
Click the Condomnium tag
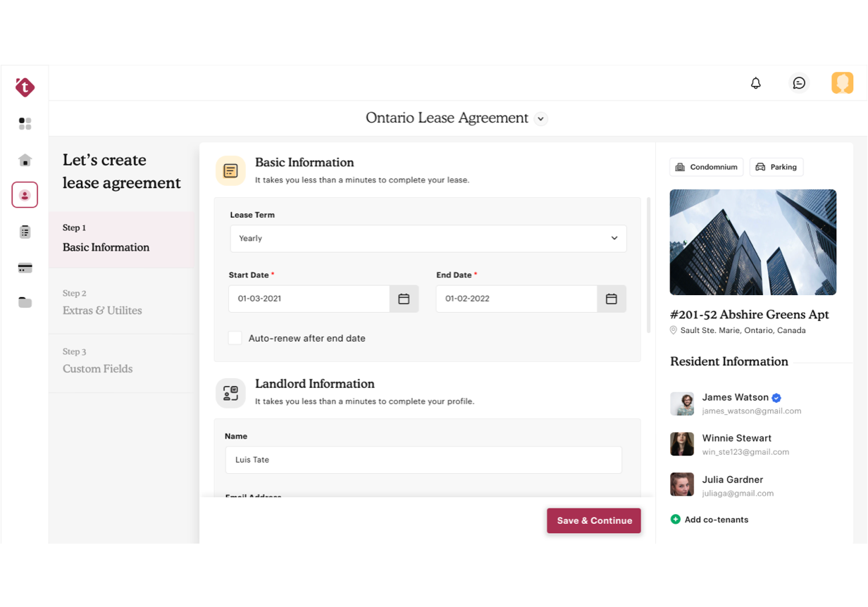point(707,167)
